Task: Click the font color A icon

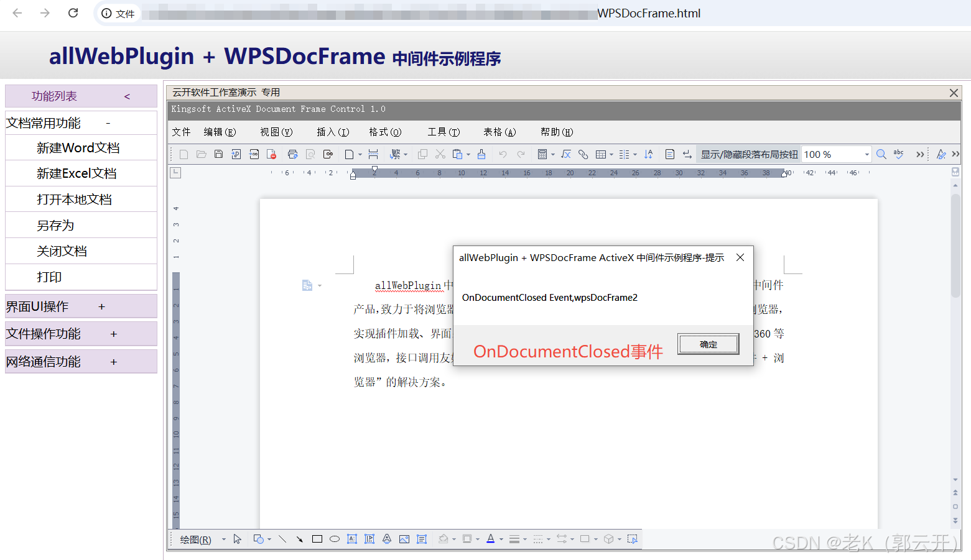Action: pos(491,539)
